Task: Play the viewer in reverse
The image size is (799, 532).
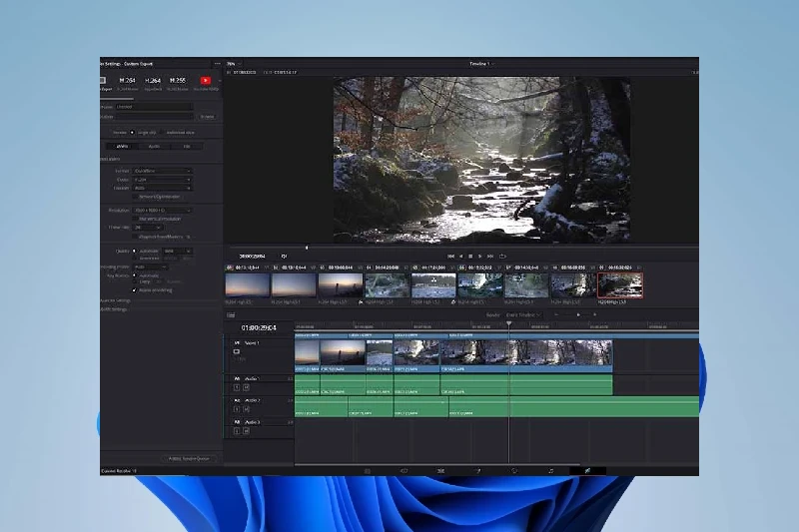Action: [x=461, y=257]
